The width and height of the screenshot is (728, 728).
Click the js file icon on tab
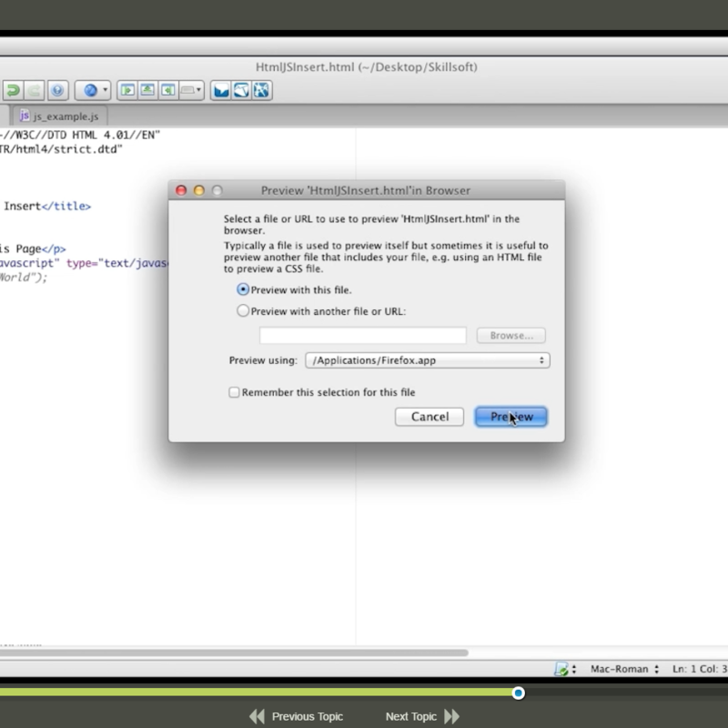click(x=25, y=116)
